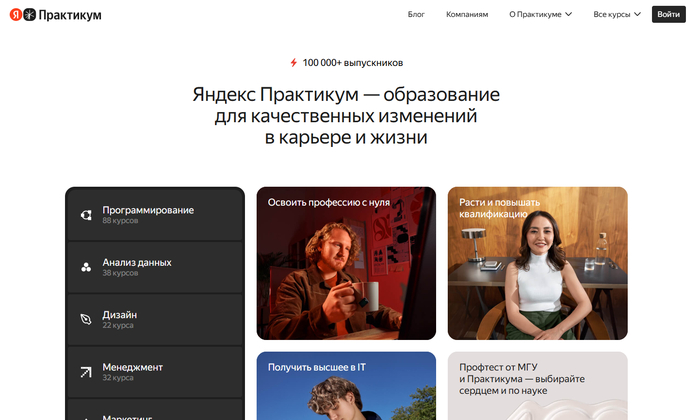Select the Менеджмент 32 курса item
Viewport: 700px width, 420px height.
pyautogui.click(x=132, y=371)
